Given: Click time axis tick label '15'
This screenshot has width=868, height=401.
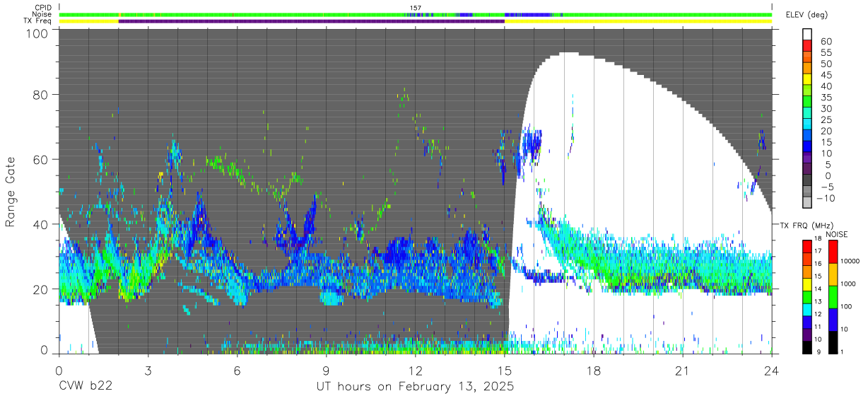Looking at the screenshot, I should [x=504, y=371].
